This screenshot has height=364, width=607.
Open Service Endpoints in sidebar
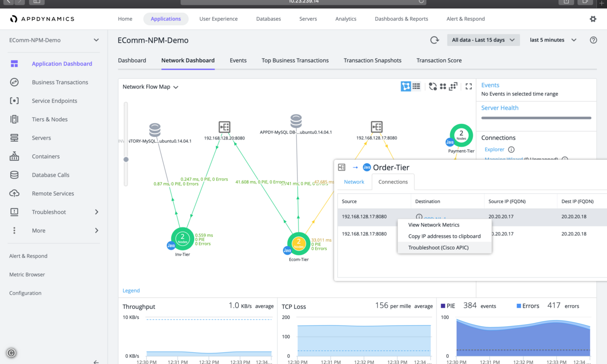pyautogui.click(x=55, y=101)
